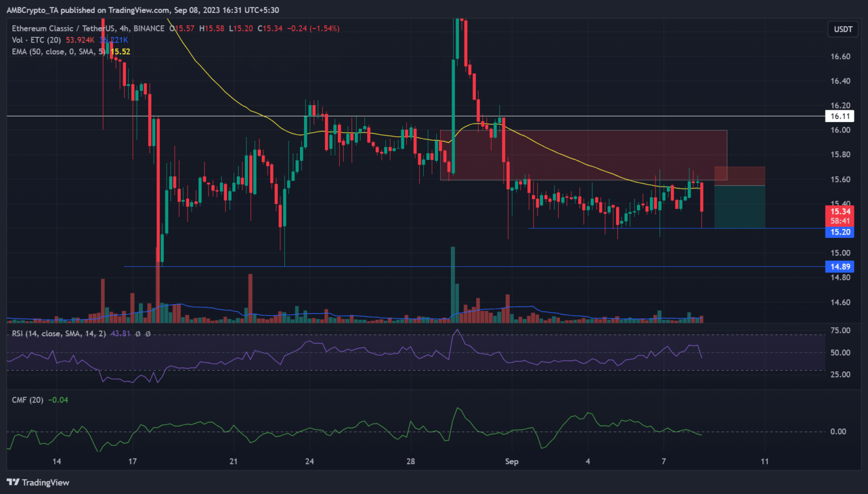The width and height of the screenshot is (868, 494).
Task: Click the 75.00 level on RSI scale
Action: click(x=840, y=331)
